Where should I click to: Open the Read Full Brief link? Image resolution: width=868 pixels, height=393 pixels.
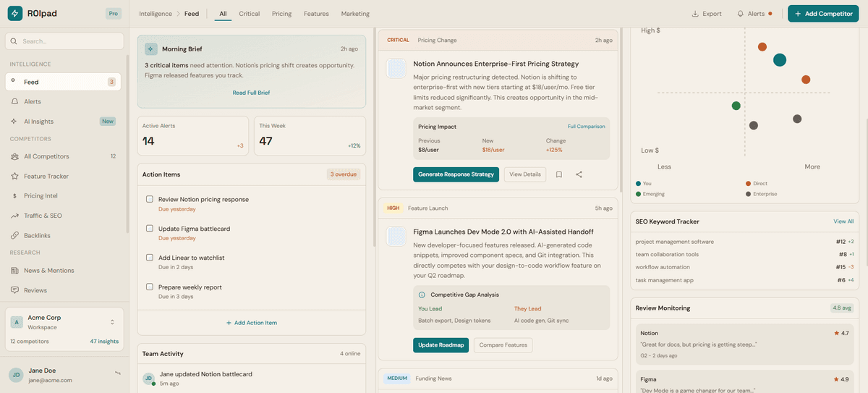251,93
